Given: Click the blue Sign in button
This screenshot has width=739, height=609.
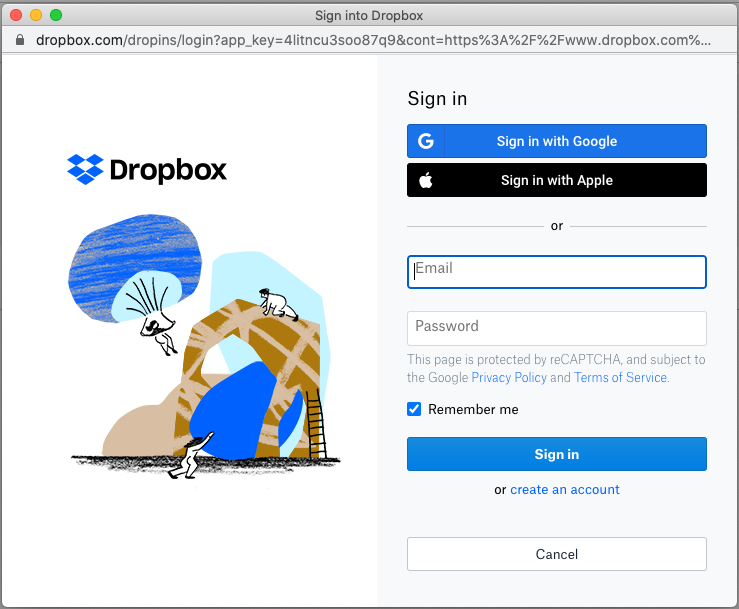Looking at the screenshot, I should point(557,454).
